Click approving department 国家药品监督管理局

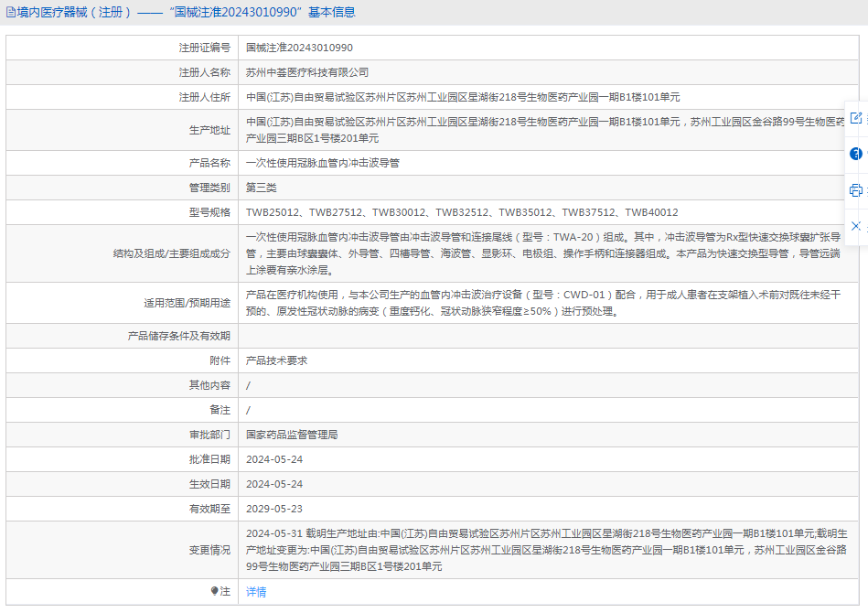click(x=292, y=435)
